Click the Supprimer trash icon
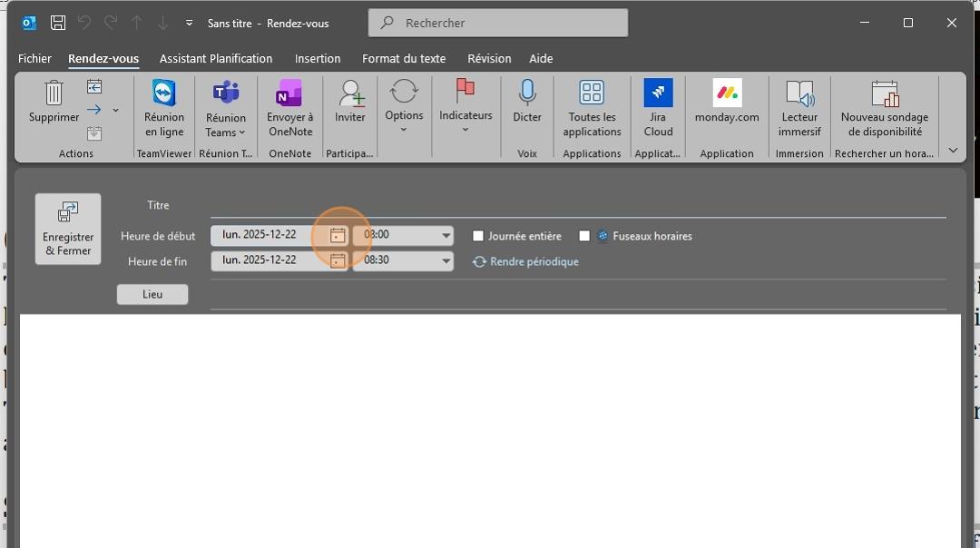The image size is (980, 548). pyautogui.click(x=54, y=93)
